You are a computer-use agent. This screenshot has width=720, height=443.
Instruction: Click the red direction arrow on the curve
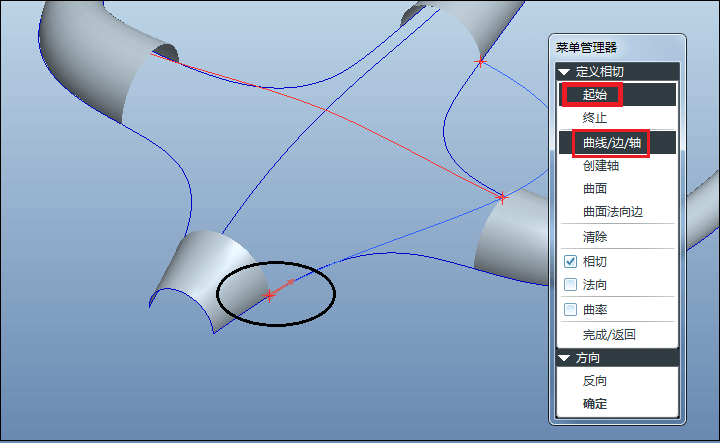(x=281, y=288)
